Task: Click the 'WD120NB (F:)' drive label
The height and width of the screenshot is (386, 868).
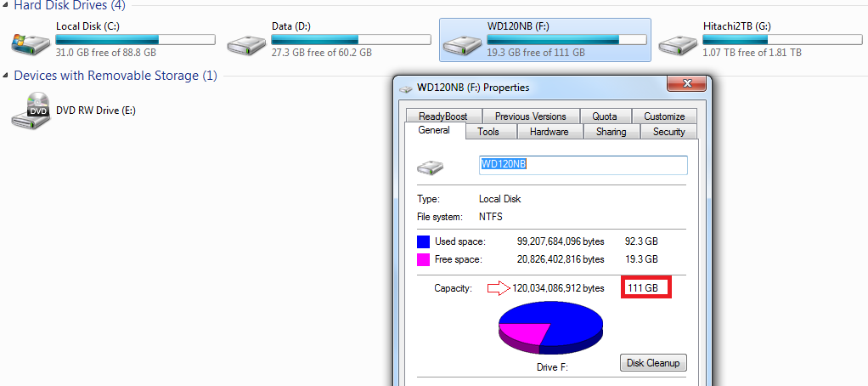Action: 518,26
